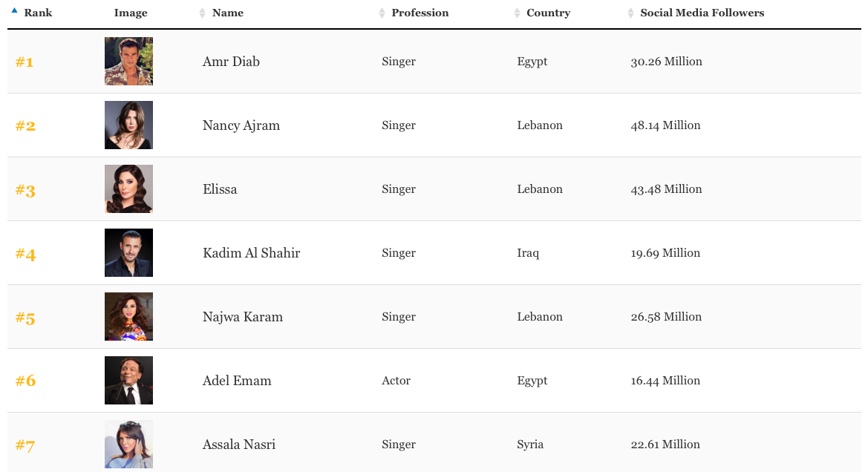This screenshot has height=472, width=868.
Task: Select the name Amr Diab
Action: coord(231,62)
